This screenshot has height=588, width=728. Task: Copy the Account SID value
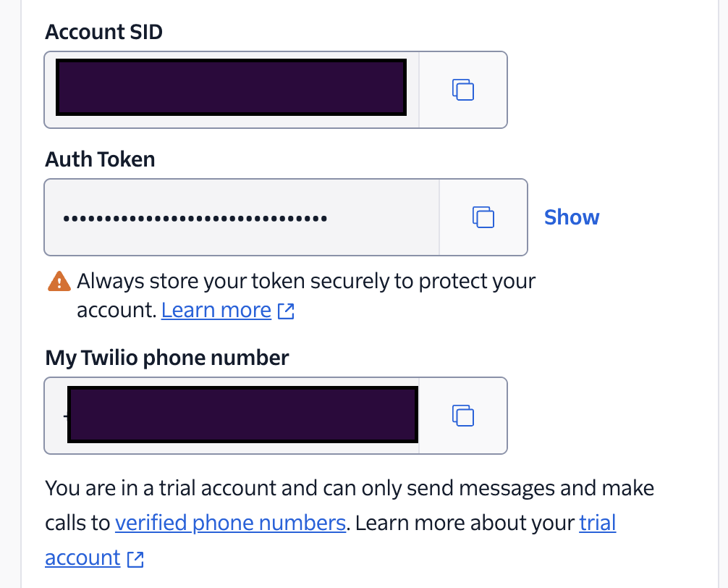[x=463, y=90]
